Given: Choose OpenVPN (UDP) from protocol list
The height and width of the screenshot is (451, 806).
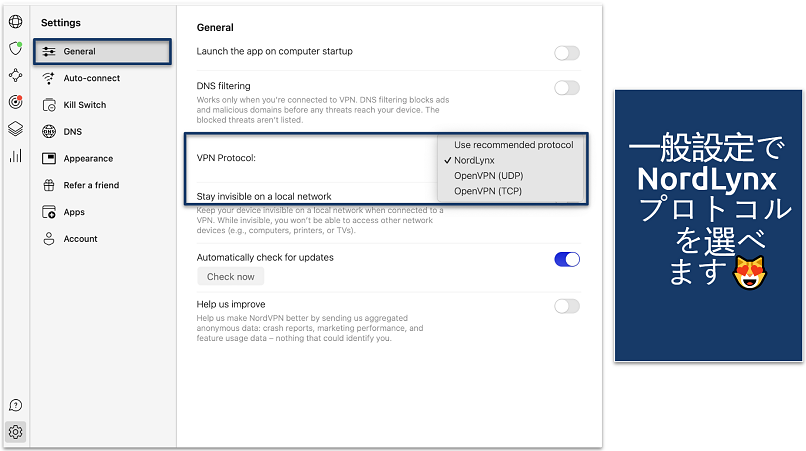Looking at the screenshot, I should tap(489, 175).
